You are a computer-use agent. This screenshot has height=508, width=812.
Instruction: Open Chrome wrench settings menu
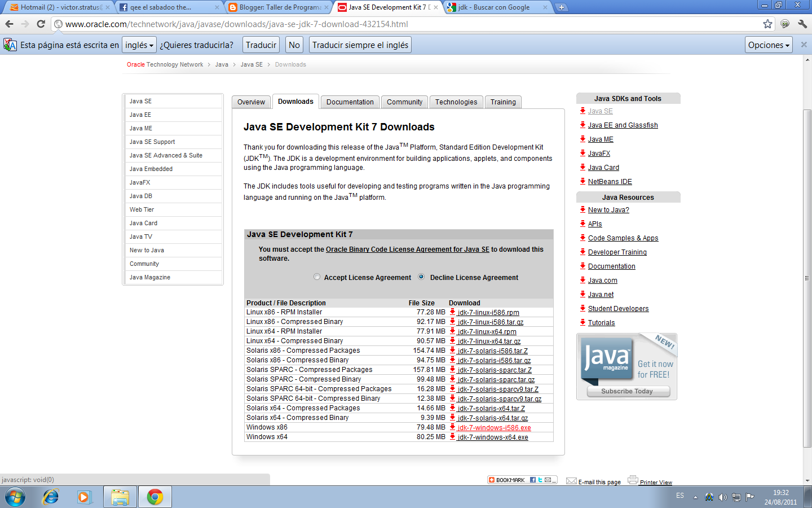802,24
